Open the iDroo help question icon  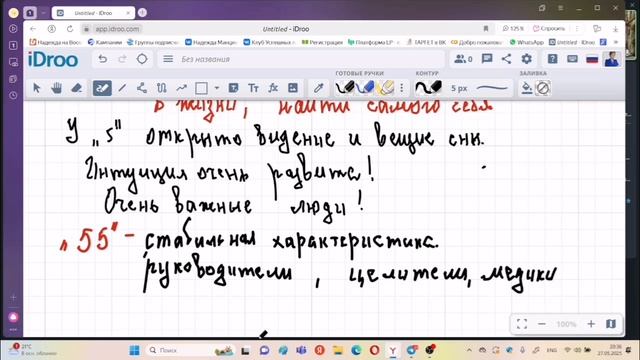(x=552, y=59)
